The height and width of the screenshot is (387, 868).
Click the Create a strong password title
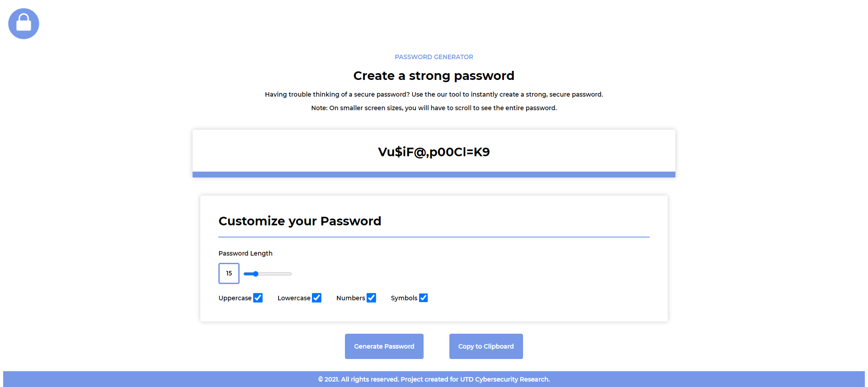point(434,75)
